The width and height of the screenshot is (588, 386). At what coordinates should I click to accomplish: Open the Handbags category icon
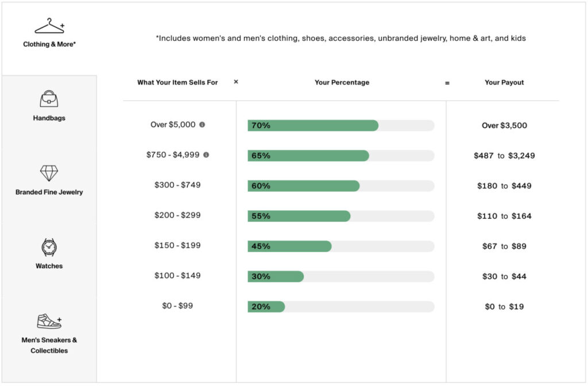pos(49,99)
